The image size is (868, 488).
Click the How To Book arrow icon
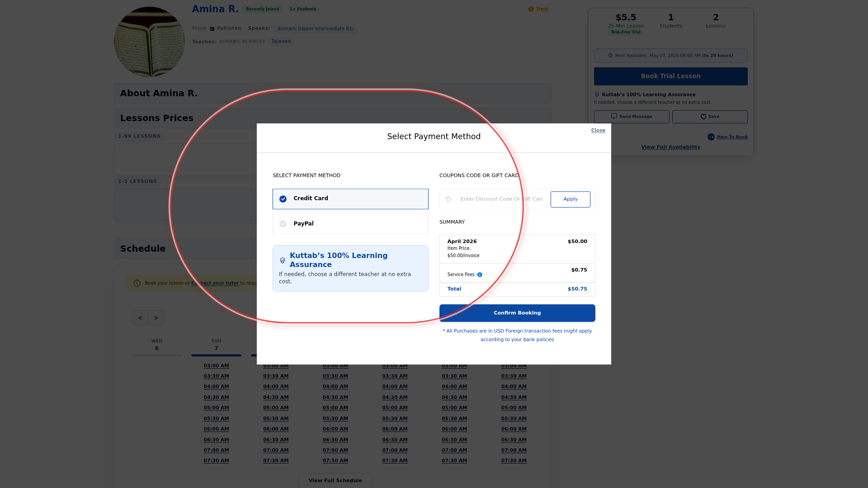tap(711, 137)
